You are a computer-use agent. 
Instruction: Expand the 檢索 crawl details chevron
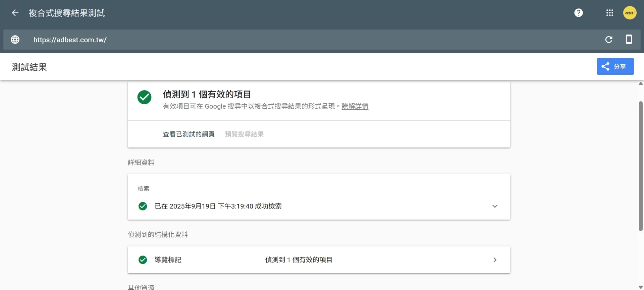(x=495, y=206)
